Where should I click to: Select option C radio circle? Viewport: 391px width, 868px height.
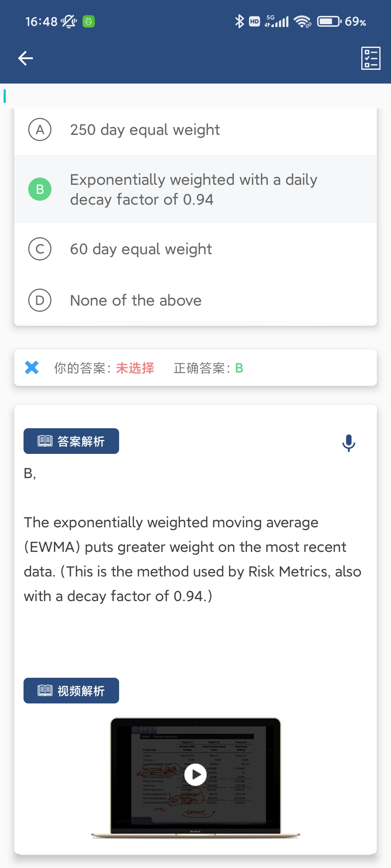40,249
